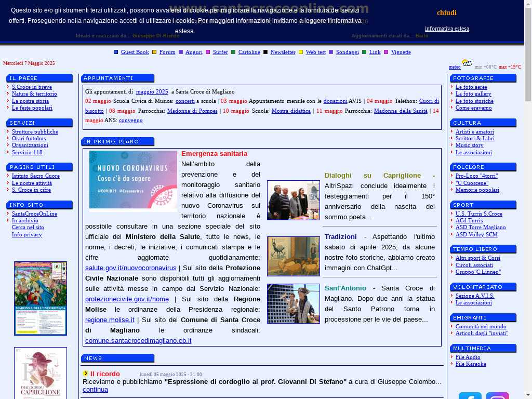532x399 pixels.
Task: Follow the regione.molise.it link
Action: (x=110, y=320)
